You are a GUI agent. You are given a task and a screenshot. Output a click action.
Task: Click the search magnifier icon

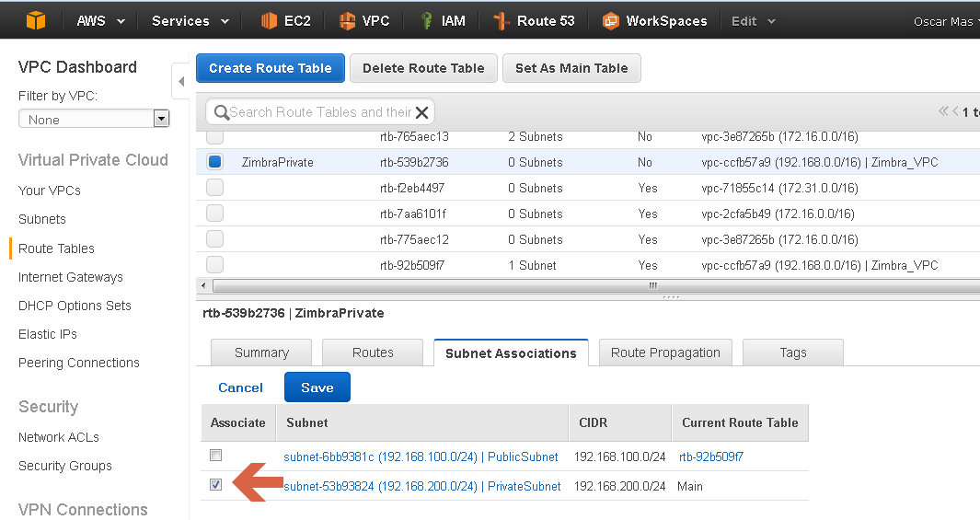pyautogui.click(x=221, y=112)
